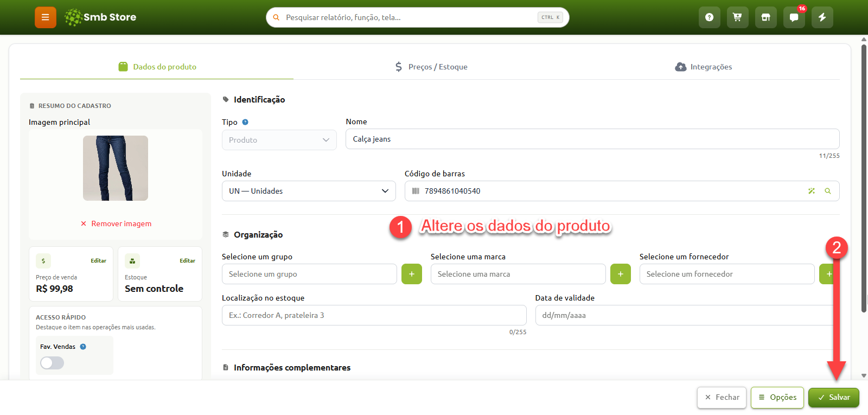Open the Selecione um fornecedor dropdown
Screen dimensions: 868x415
click(727, 274)
